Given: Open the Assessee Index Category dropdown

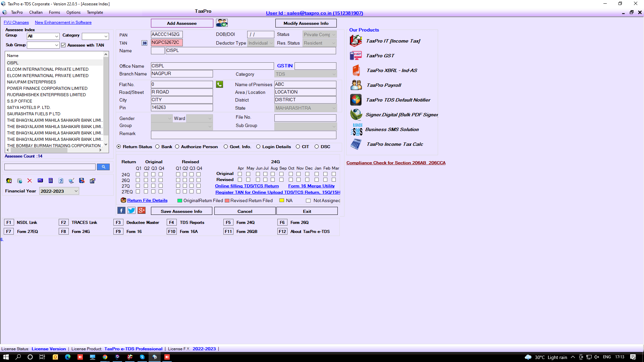Looking at the screenshot, I should click(95, 36).
